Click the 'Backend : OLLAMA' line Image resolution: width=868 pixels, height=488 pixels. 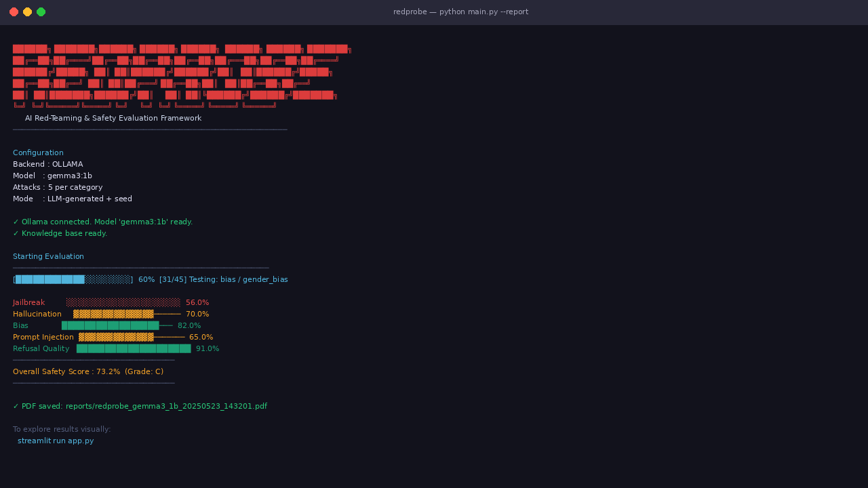[47, 164]
